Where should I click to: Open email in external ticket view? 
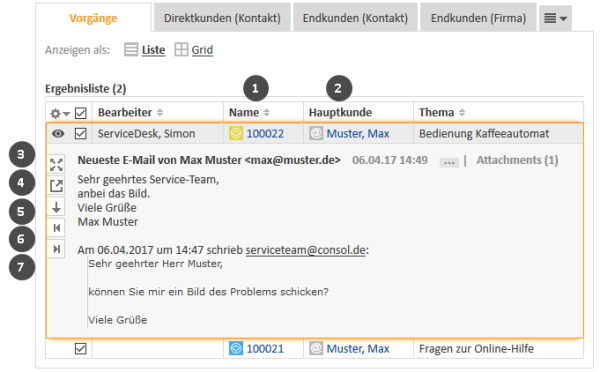click(56, 186)
